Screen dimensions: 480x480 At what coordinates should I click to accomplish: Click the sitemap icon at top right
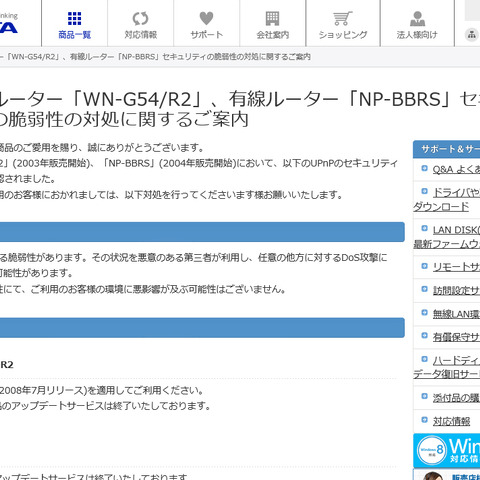click(471, 34)
